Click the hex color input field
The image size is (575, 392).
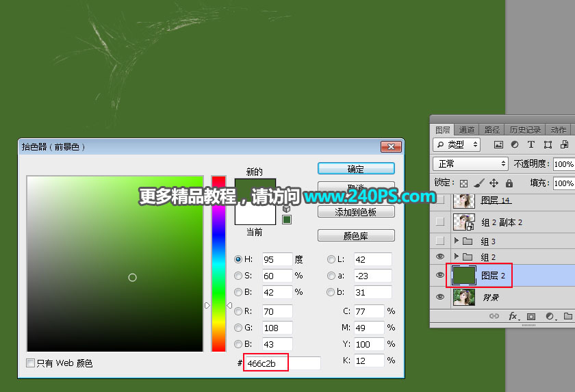[282, 363]
